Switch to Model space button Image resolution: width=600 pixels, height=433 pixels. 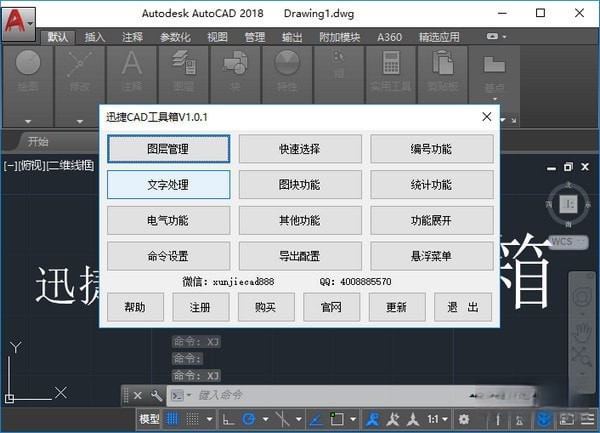click(149, 419)
